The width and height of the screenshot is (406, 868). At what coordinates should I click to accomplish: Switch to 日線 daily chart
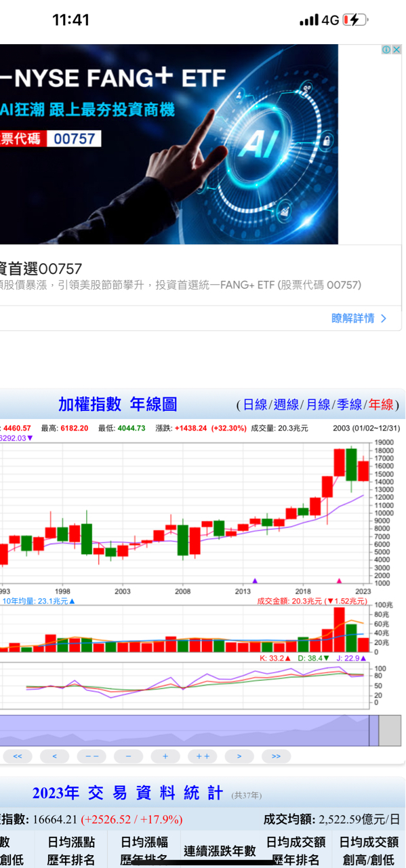click(x=255, y=405)
